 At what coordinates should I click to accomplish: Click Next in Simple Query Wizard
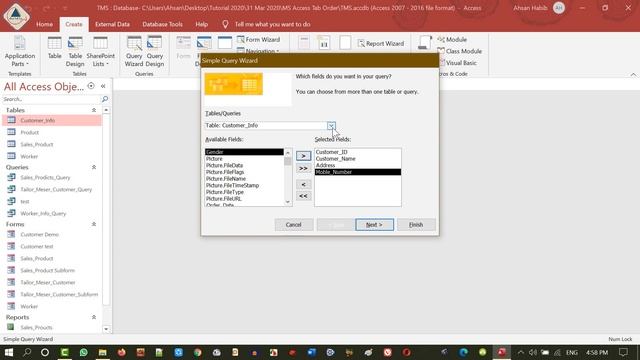point(374,224)
